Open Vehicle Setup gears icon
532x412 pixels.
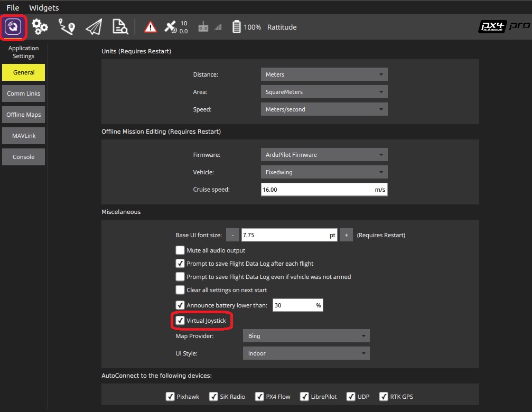point(40,27)
